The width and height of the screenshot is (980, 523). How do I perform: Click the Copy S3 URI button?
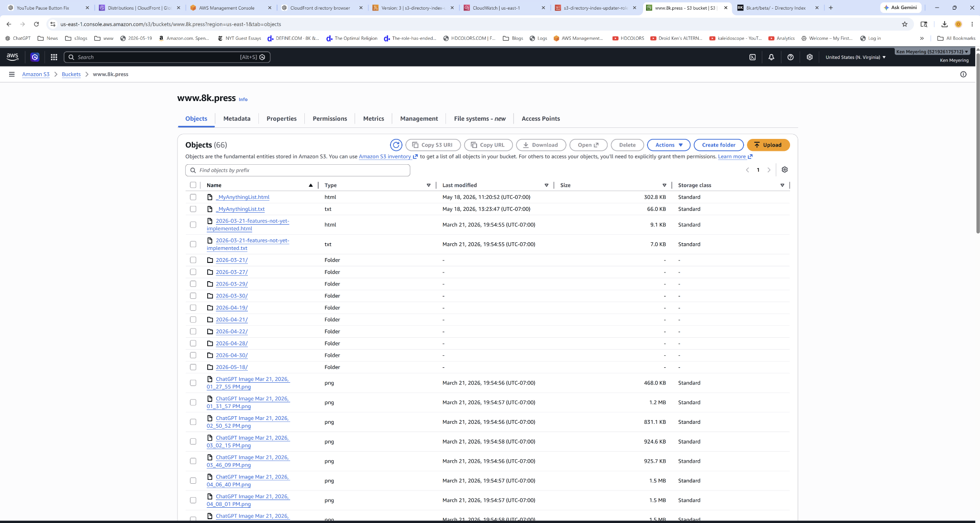(433, 145)
